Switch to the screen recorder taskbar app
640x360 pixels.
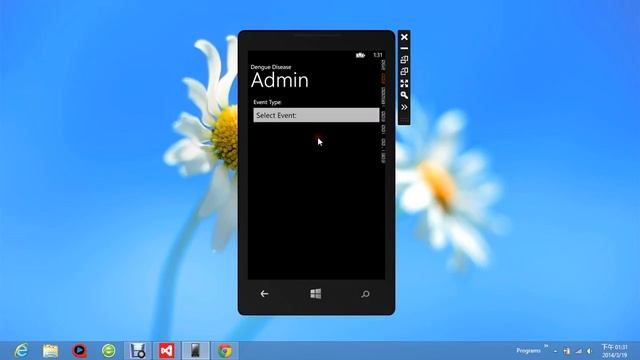138,351
